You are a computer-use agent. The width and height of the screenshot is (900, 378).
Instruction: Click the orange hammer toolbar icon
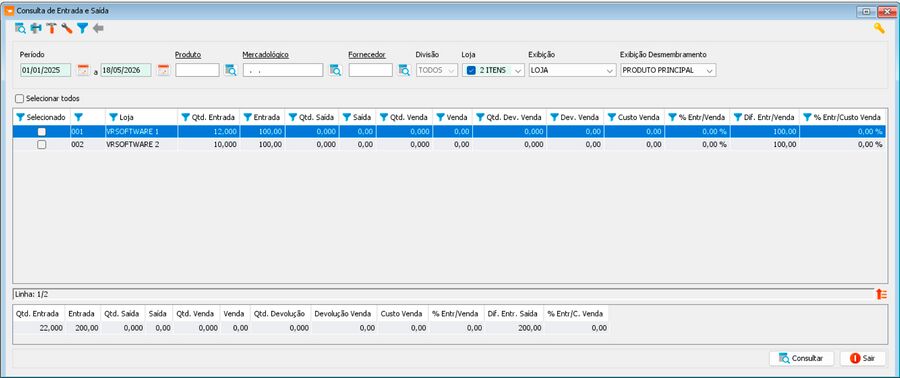52,28
